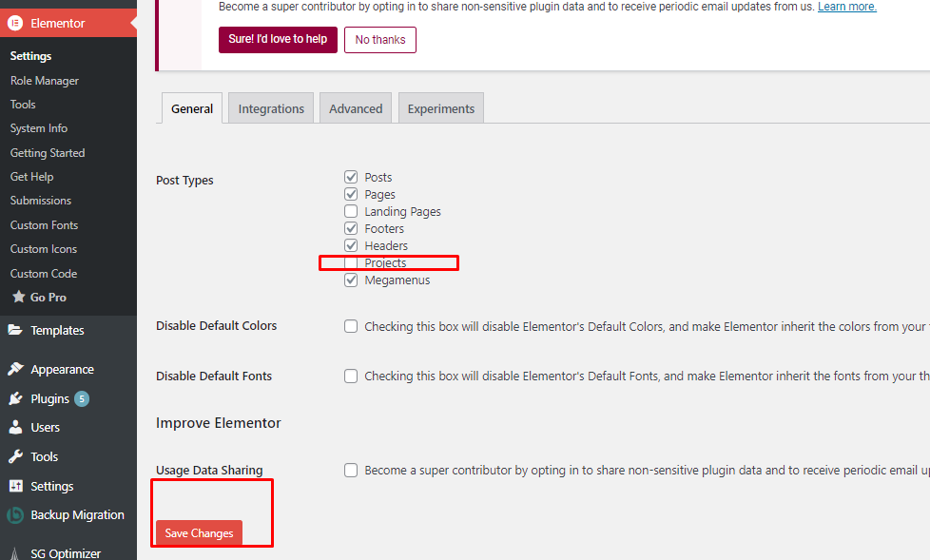Click the Usage Data Sharing label
Image resolution: width=930 pixels, height=560 pixels.
[209, 471]
